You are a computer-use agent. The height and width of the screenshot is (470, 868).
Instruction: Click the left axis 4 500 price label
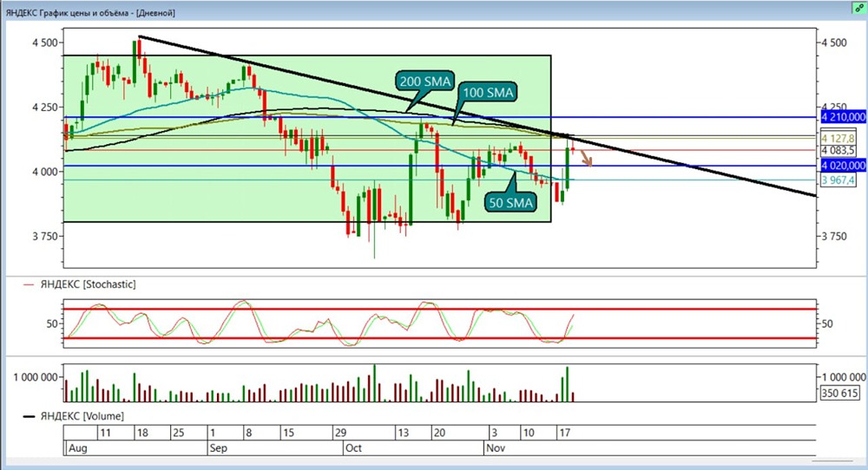pos(45,42)
